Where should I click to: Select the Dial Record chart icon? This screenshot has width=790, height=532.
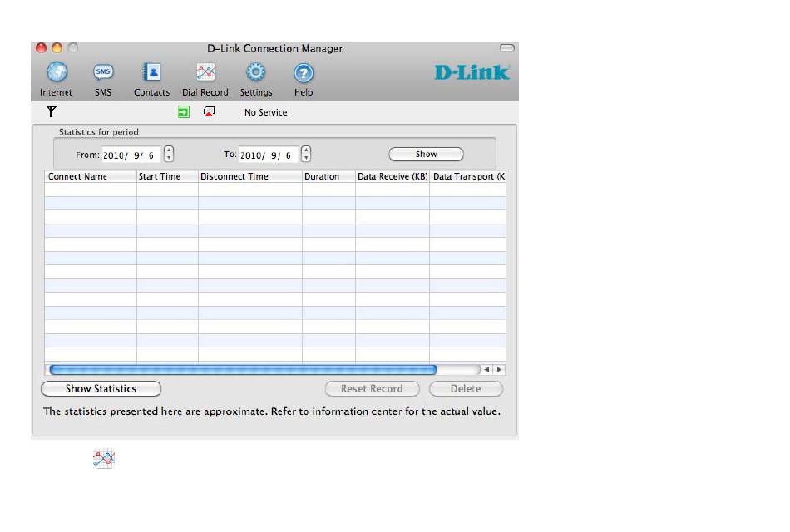click(205, 72)
